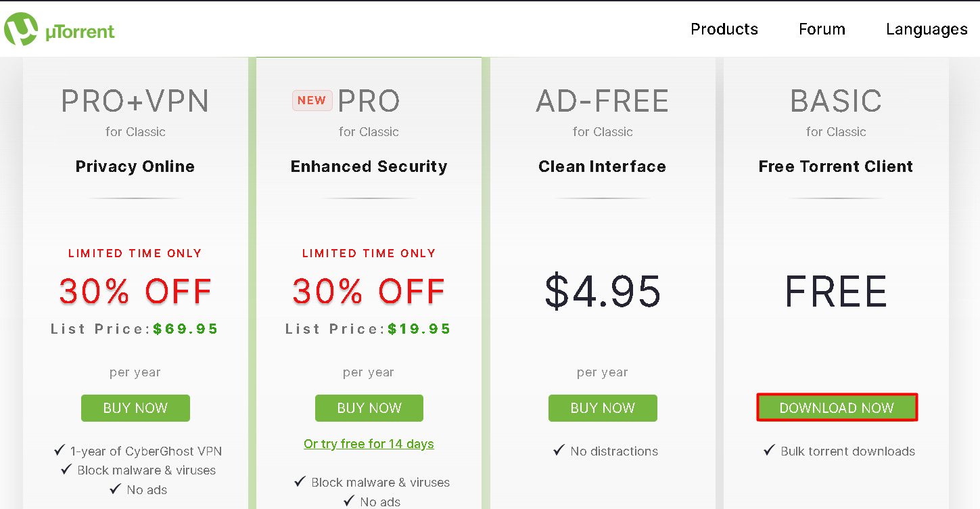Image resolution: width=980 pixels, height=509 pixels.
Task: Click Buy Now for PRO plan
Action: pyautogui.click(x=369, y=408)
